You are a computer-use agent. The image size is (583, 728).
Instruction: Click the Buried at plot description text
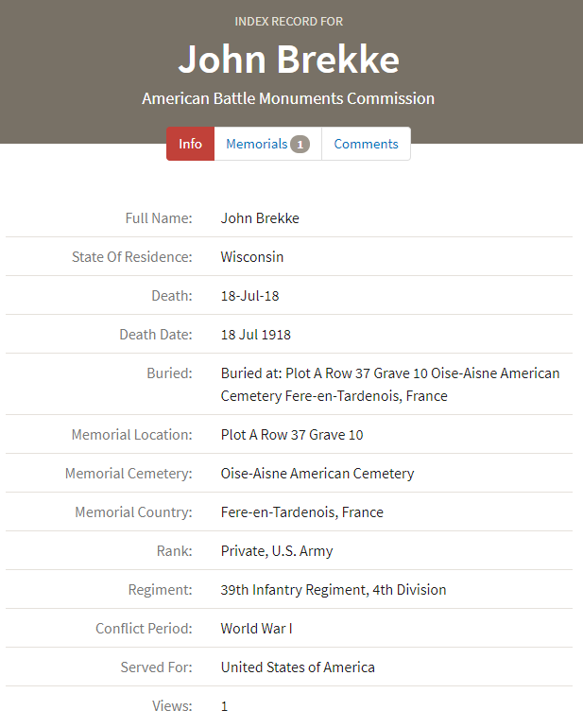point(389,384)
